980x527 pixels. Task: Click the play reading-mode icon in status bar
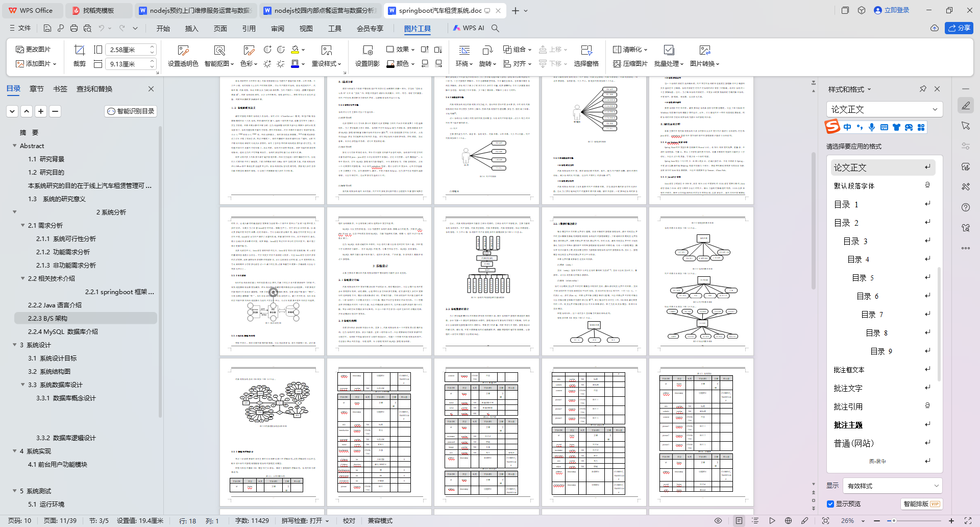coord(772,521)
